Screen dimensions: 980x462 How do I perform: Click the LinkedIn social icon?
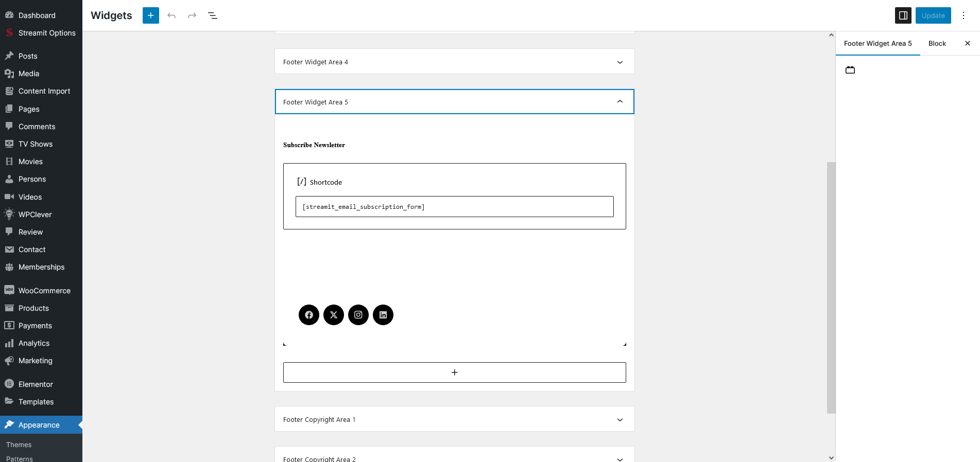click(383, 315)
